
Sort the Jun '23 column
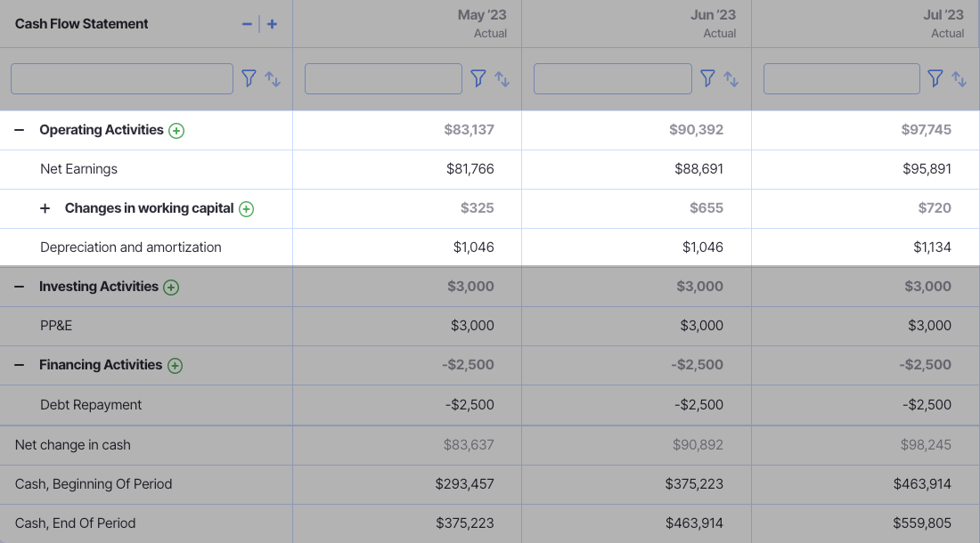(x=731, y=79)
